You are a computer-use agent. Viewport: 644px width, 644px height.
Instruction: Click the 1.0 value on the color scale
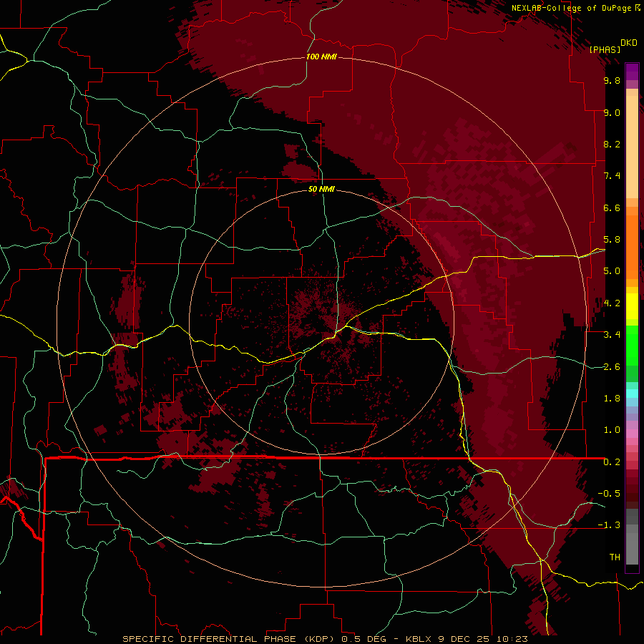[x=612, y=430]
